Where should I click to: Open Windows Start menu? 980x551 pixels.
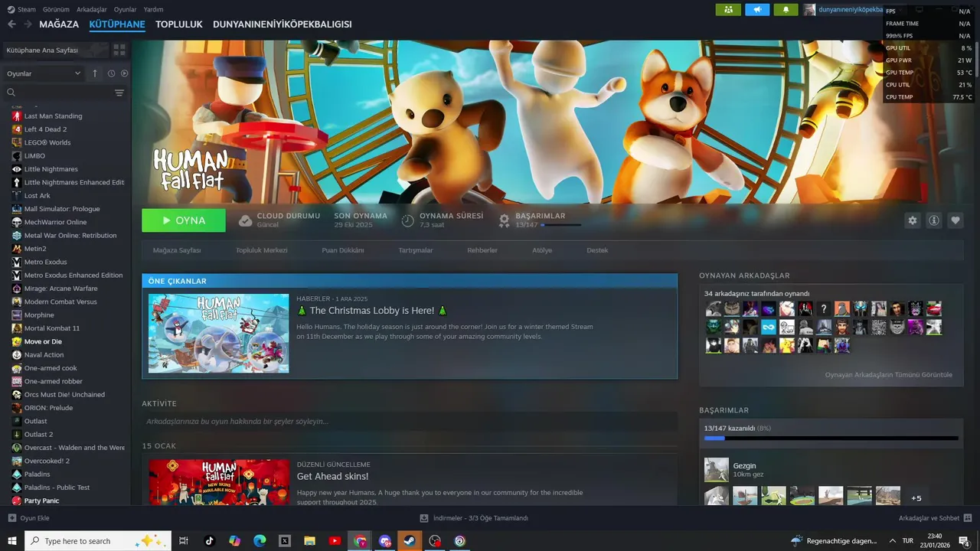[12, 541]
